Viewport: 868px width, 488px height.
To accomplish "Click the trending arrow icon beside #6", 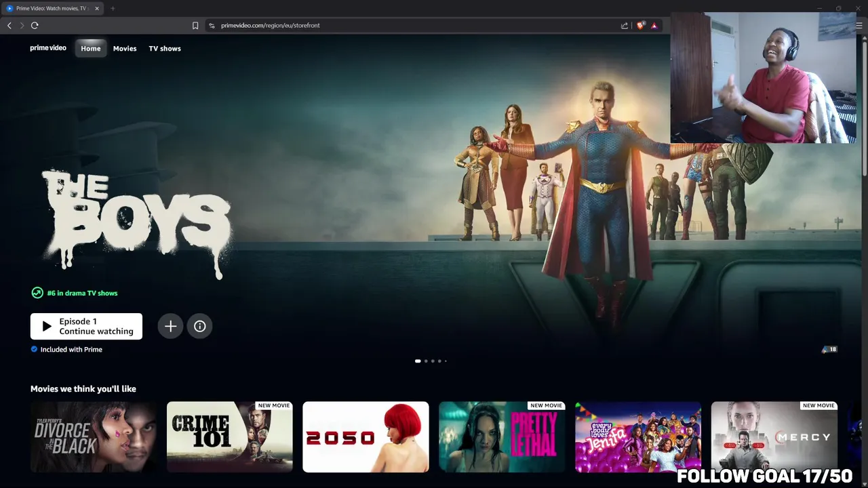I will 37,293.
